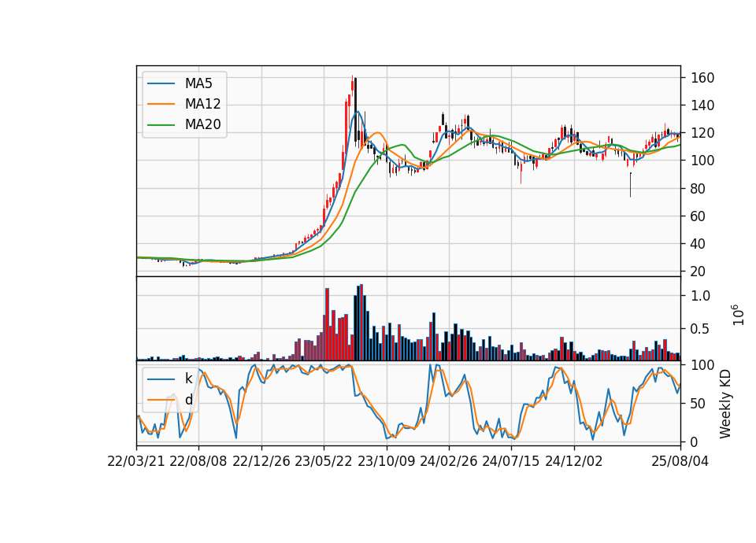The image size is (756, 543).
Task: Click the green MA20 legend line sample
Action: (161, 125)
